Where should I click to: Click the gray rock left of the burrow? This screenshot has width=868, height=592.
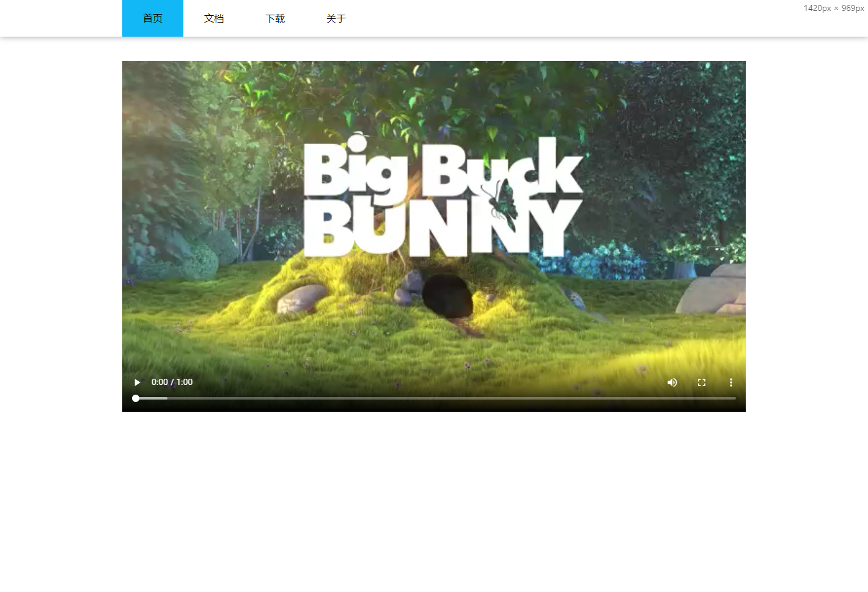[301, 298]
